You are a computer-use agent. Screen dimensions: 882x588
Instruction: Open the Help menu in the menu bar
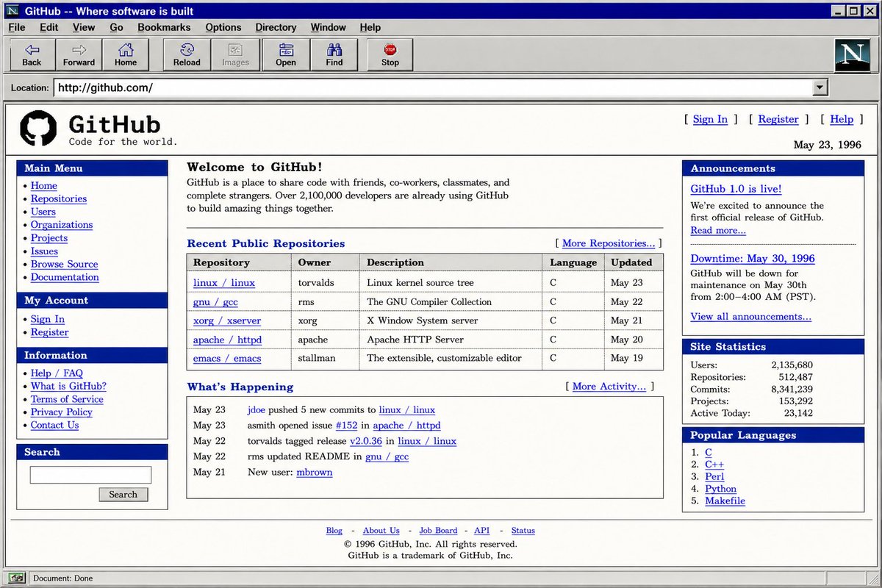point(370,27)
